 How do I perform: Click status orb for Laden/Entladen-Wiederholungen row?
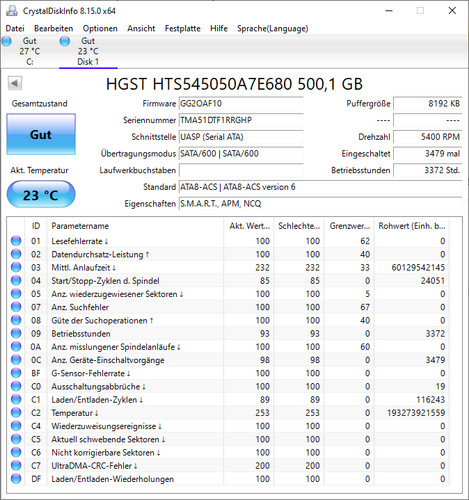16,479
